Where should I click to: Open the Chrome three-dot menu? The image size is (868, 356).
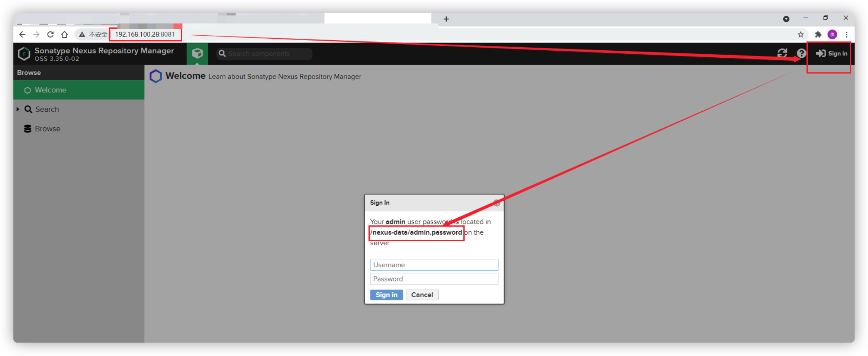[x=847, y=35]
